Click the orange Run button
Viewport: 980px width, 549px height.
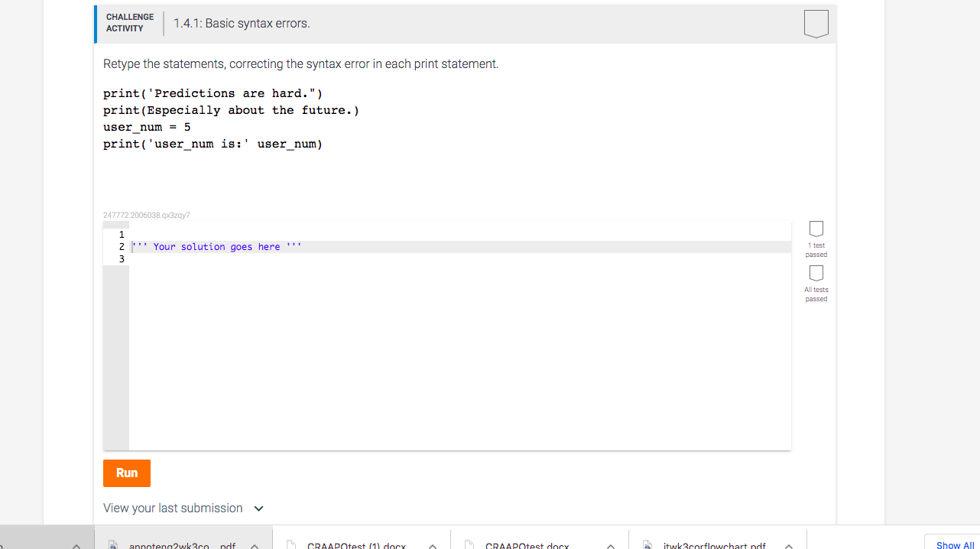coord(126,473)
